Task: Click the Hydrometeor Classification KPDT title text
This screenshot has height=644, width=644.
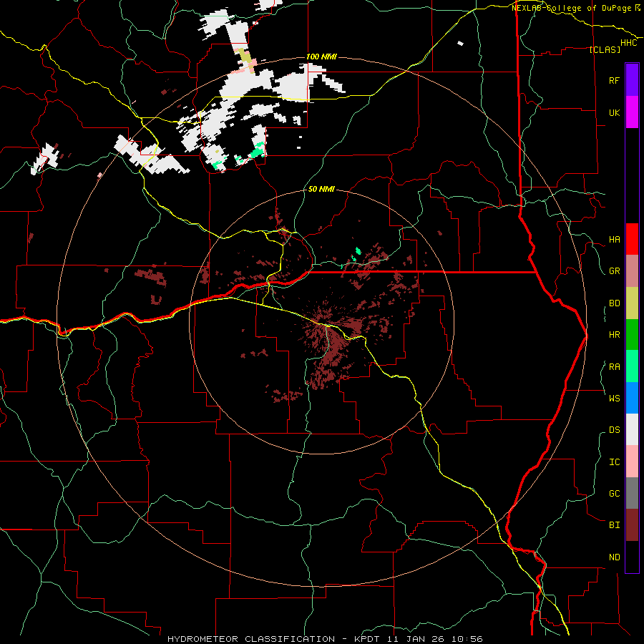Action: pos(325,639)
